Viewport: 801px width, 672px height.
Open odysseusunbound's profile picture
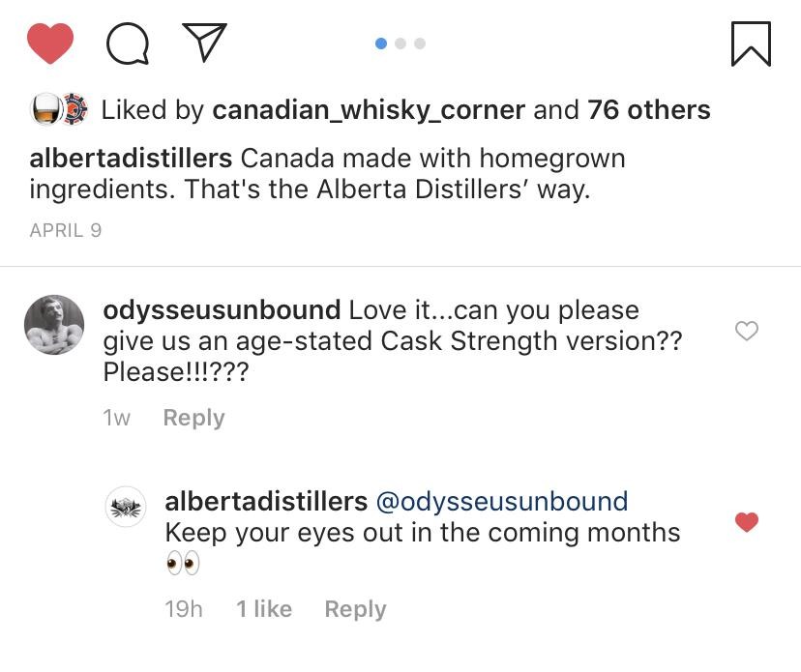click(53, 325)
